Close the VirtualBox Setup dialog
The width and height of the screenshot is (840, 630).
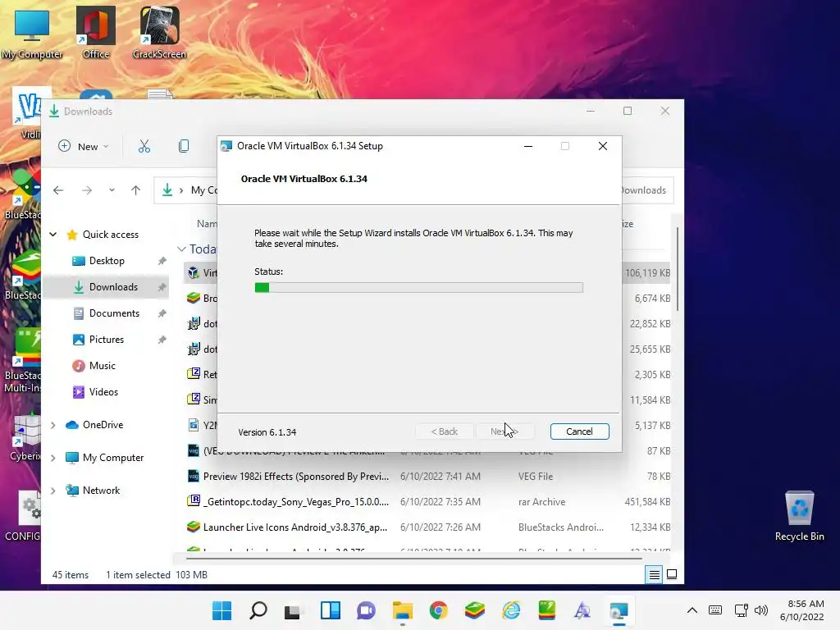(x=603, y=146)
